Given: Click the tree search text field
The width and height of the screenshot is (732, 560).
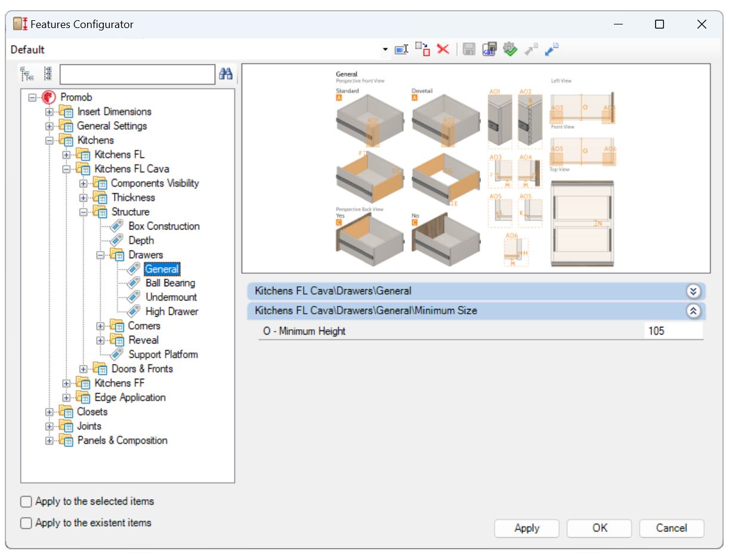Looking at the screenshot, I should coord(137,74).
